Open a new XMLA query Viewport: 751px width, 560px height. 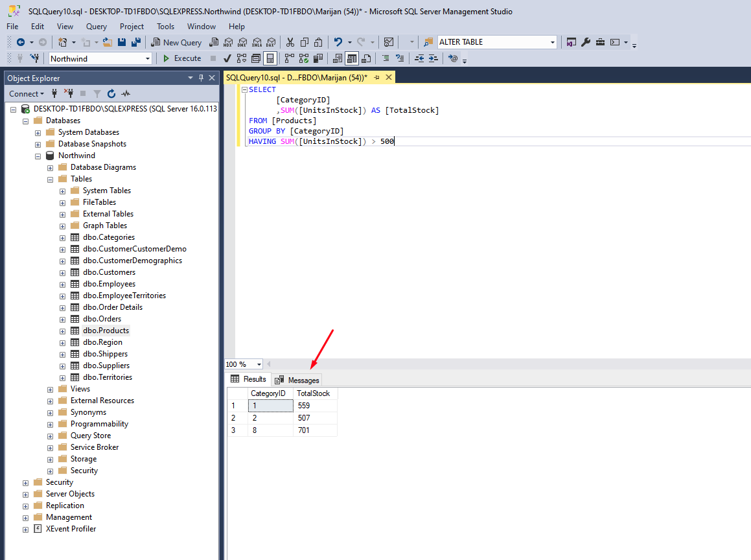tap(257, 42)
